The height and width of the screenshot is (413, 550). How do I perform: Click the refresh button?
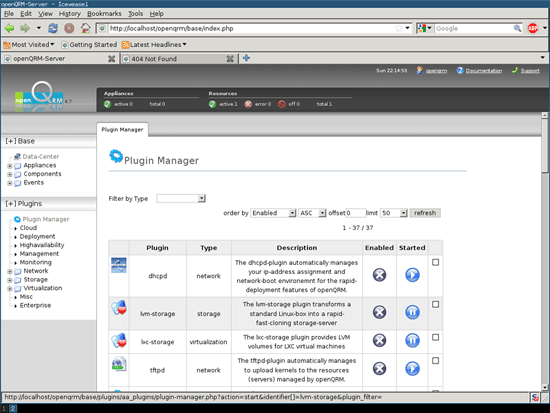pyautogui.click(x=425, y=213)
